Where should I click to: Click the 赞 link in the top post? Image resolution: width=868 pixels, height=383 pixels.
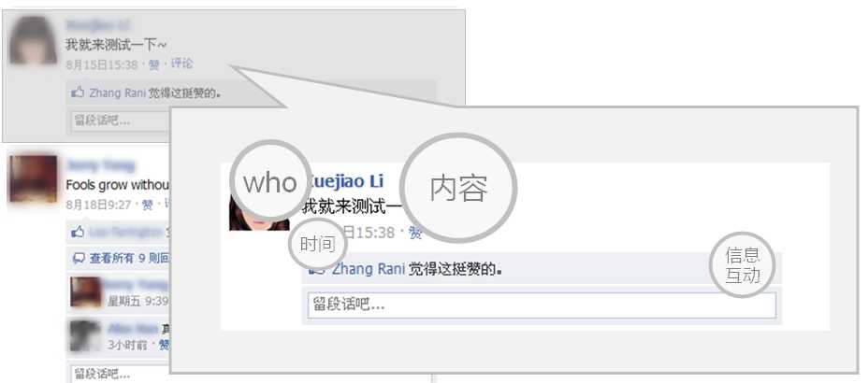coord(154,64)
